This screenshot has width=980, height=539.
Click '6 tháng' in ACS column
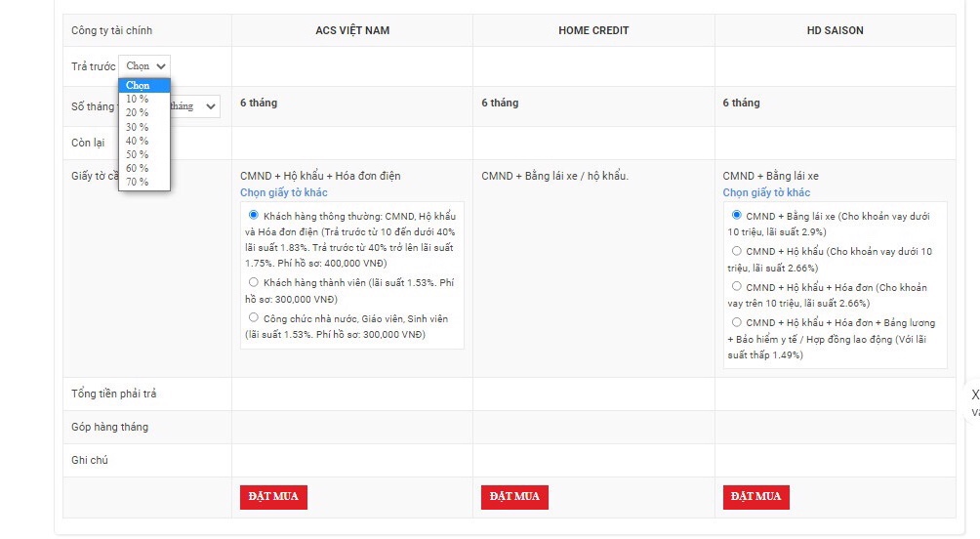[x=259, y=103]
